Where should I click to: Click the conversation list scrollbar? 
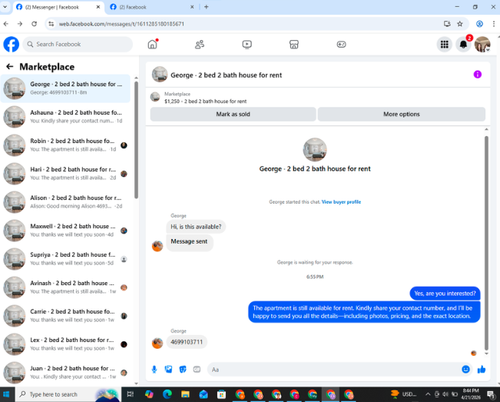coord(136,140)
